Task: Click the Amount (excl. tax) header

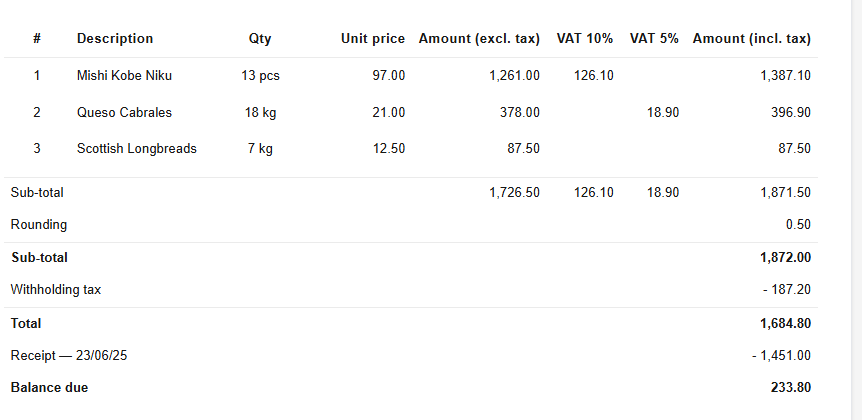Action: click(479, 39)
